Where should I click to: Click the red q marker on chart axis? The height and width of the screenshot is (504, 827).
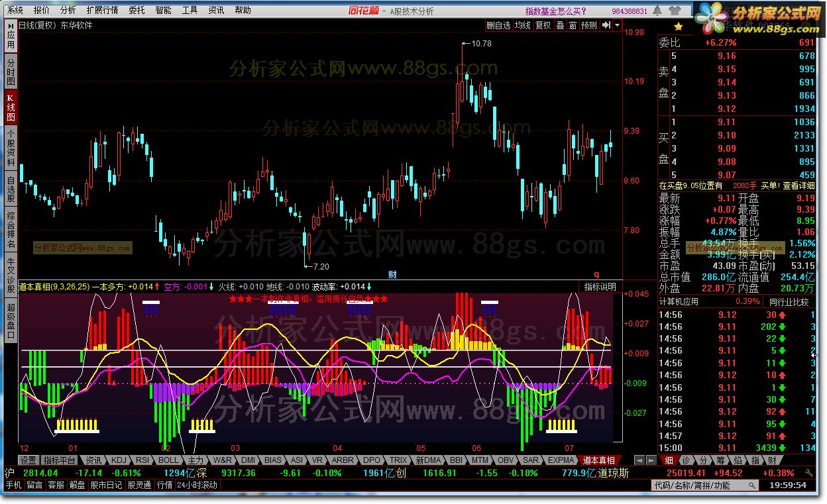(x=596, y=274)
